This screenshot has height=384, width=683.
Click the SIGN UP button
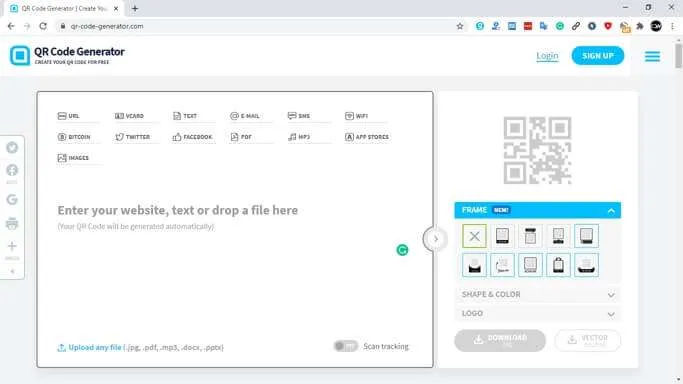598,56
